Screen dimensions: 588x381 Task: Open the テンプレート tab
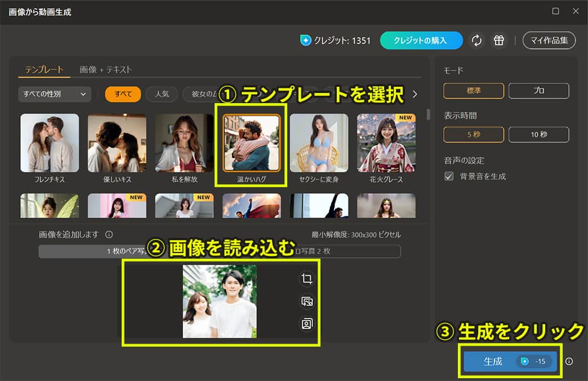(x=43, y=69)
